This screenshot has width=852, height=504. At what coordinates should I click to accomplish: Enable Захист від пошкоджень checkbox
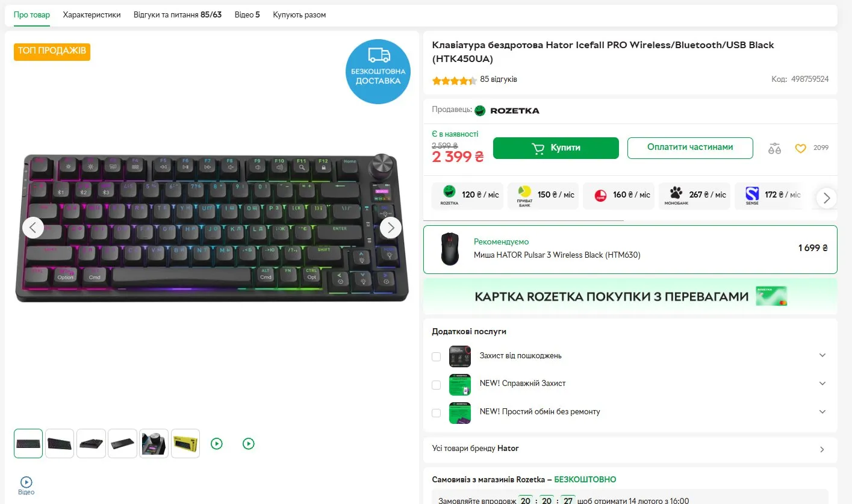[x=437, y=356]
